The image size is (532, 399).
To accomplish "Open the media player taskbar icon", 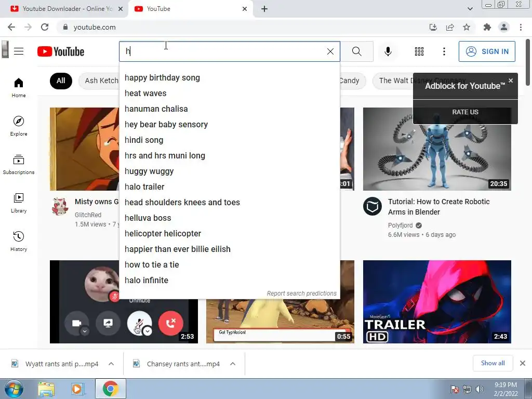I will coord(77,390).
